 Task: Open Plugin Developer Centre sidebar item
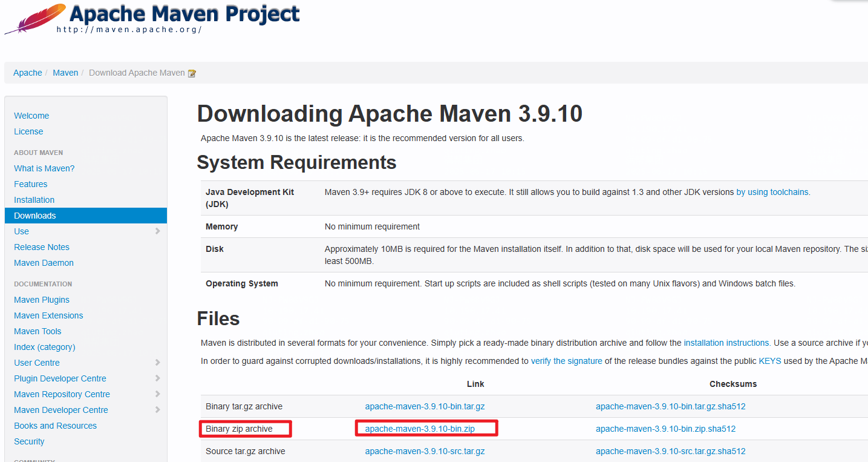60,378
